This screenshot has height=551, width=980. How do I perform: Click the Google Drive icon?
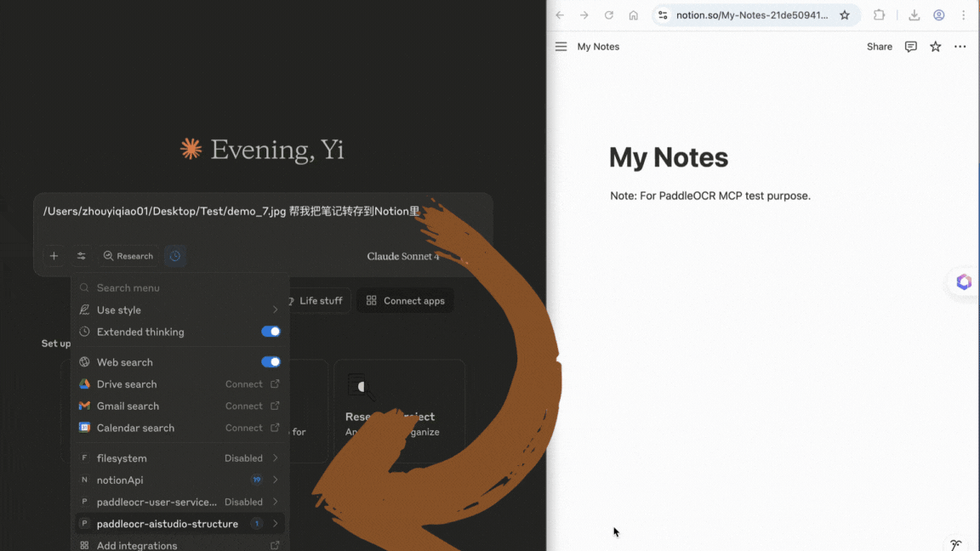pos(84,383)
